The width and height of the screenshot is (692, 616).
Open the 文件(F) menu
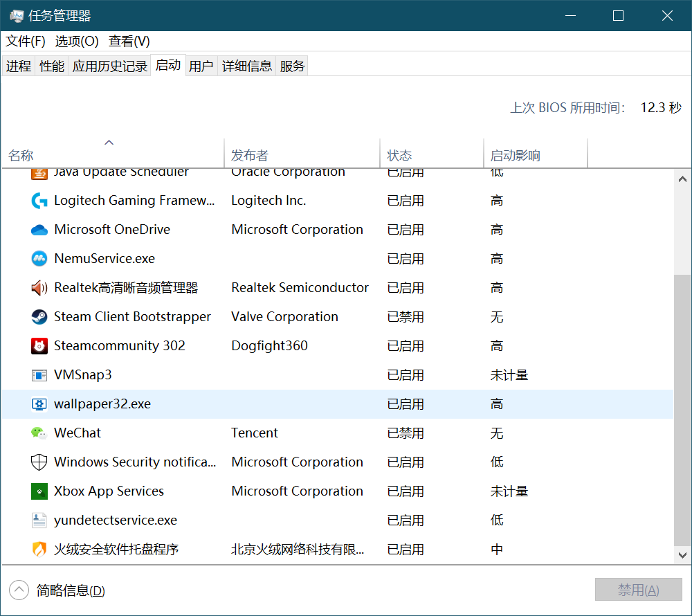26,42
